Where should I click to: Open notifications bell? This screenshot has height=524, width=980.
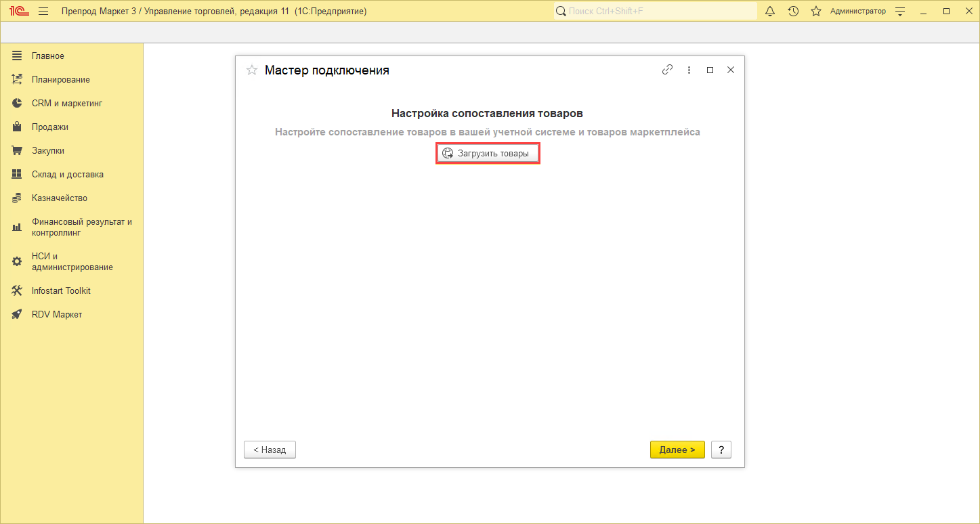click(770, 12)
